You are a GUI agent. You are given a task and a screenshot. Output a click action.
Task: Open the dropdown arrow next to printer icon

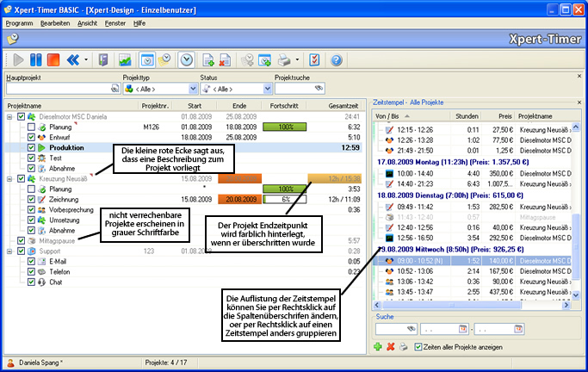(x=297, y=60)
